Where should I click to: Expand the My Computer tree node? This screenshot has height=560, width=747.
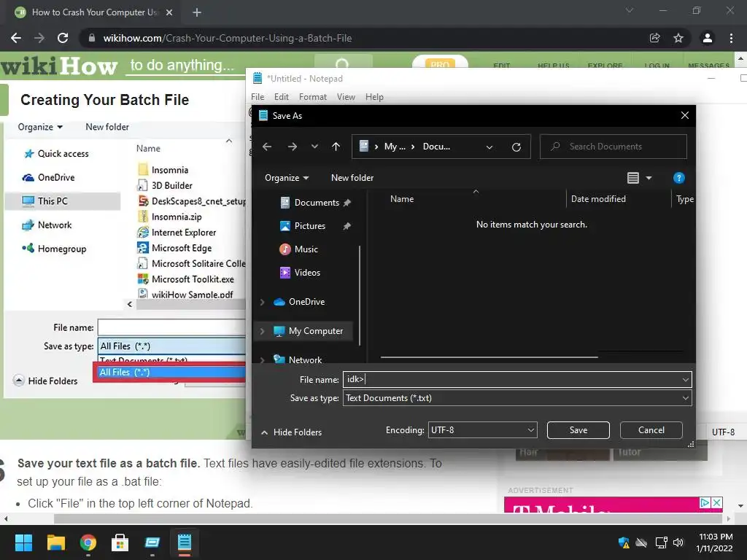click(x=262, y=331)
